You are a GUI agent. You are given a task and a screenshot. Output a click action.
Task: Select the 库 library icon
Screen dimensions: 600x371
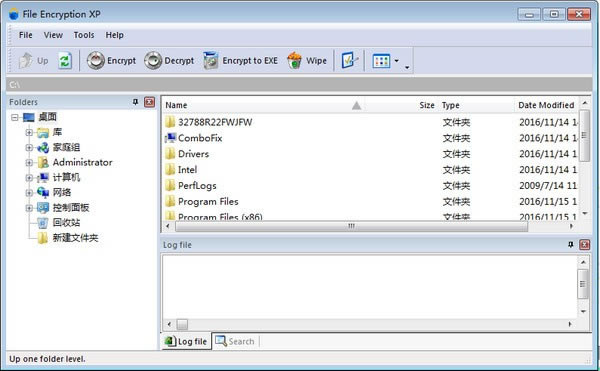point(43,133)
